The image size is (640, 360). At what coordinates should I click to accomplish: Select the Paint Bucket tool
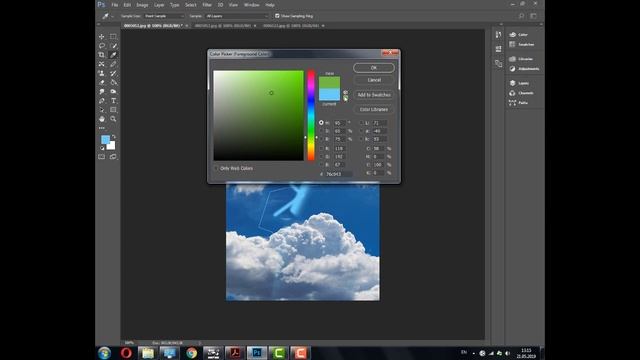[113, 82]
